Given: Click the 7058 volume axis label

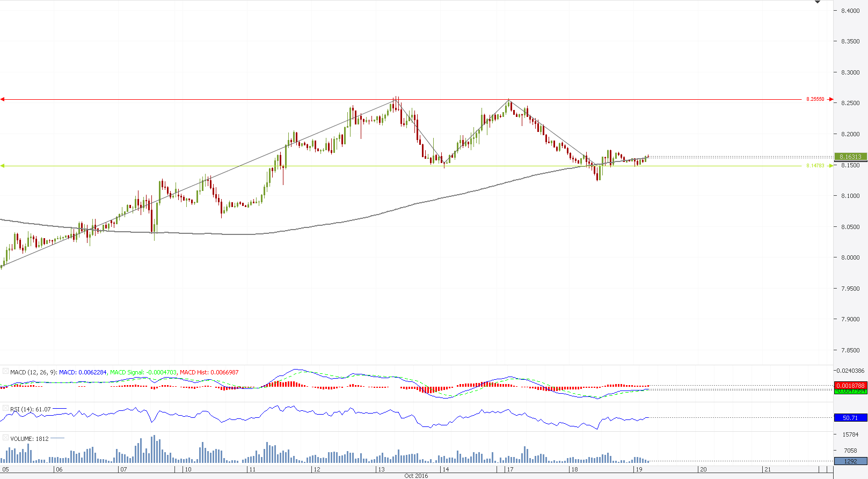Looking at the screenshot, I should click(x=850, y=451).
